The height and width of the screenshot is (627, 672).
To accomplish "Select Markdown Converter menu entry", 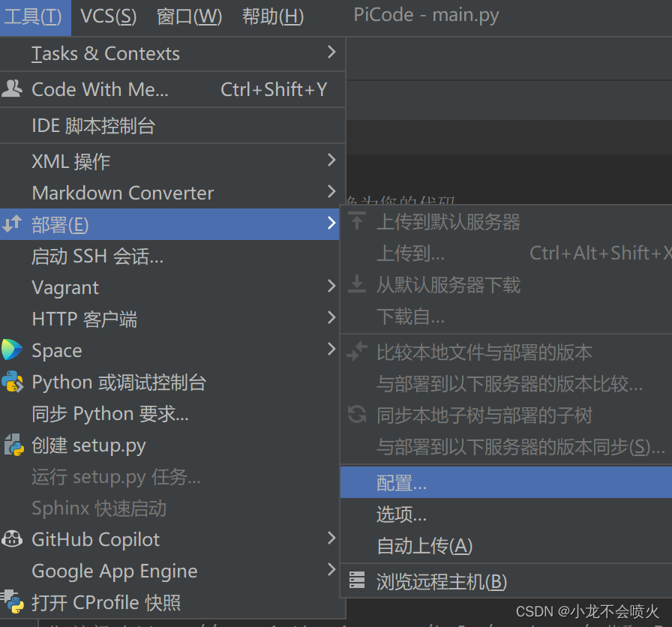I will 172,193.
